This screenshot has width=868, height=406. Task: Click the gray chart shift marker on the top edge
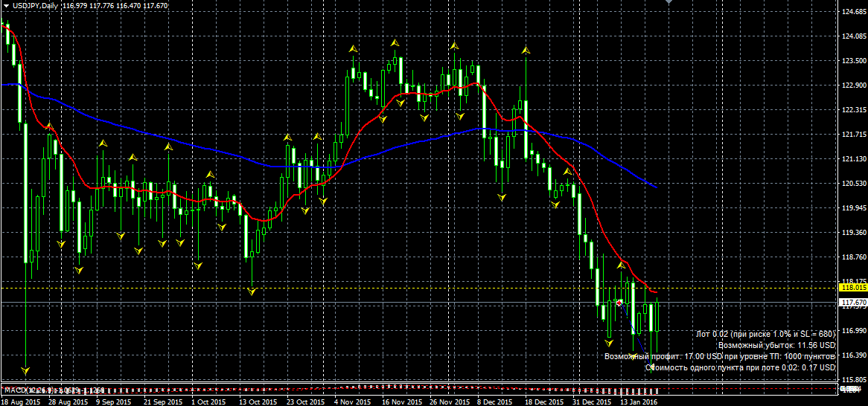pos(668,2)
